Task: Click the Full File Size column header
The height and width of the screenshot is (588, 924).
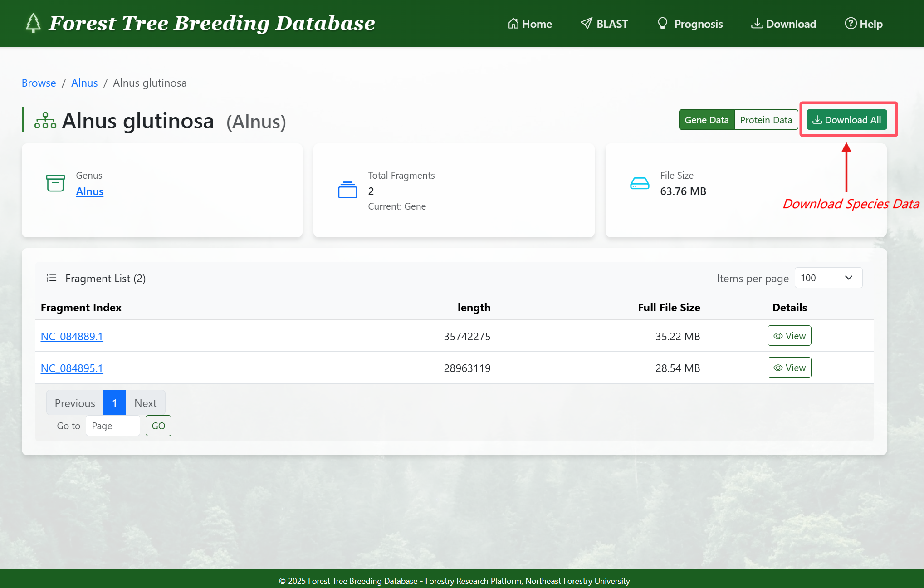Action: [x=669, y=307]
